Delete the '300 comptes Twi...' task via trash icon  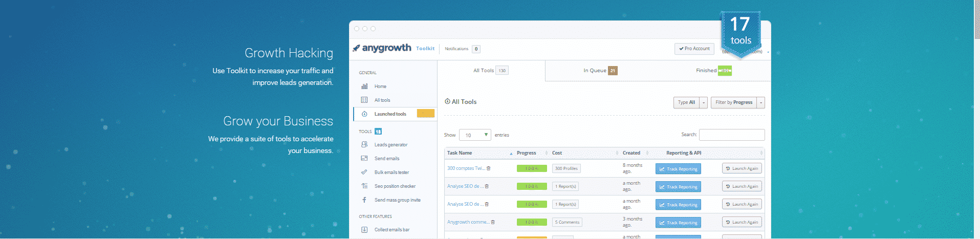click(x=489, y=168)
